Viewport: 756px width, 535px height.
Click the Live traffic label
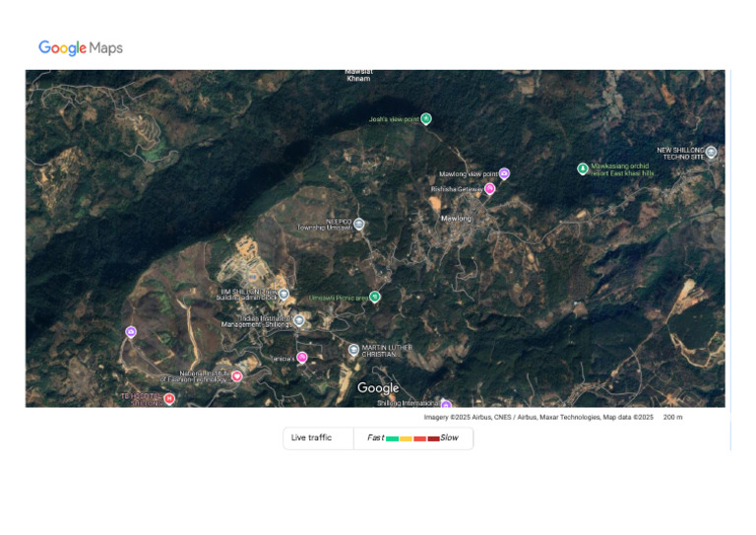pyautogui.click(x=311, y=437)
